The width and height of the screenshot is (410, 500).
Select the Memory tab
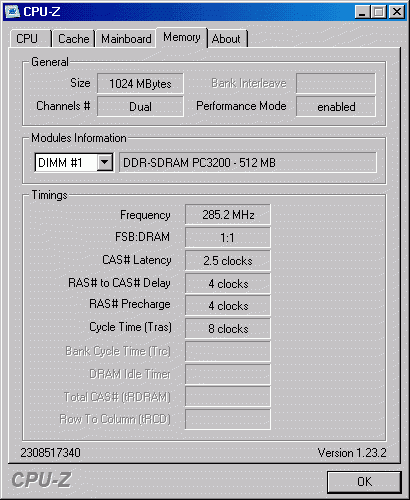pos(182,37)
